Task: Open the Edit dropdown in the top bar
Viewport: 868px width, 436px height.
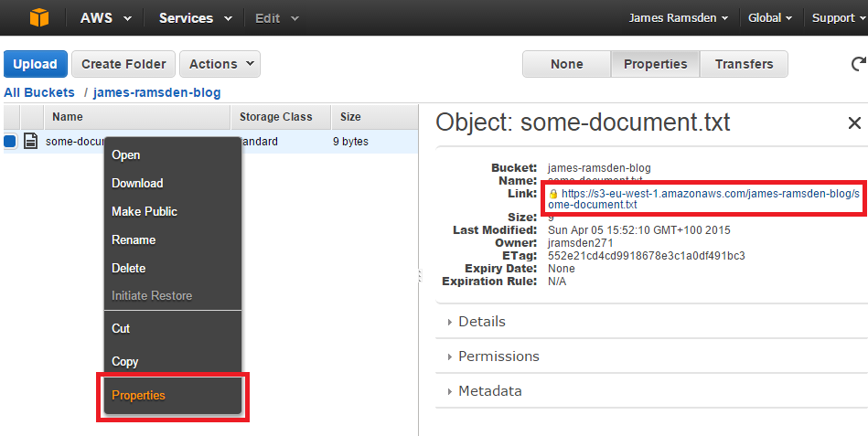Action: tap(277, 17)
